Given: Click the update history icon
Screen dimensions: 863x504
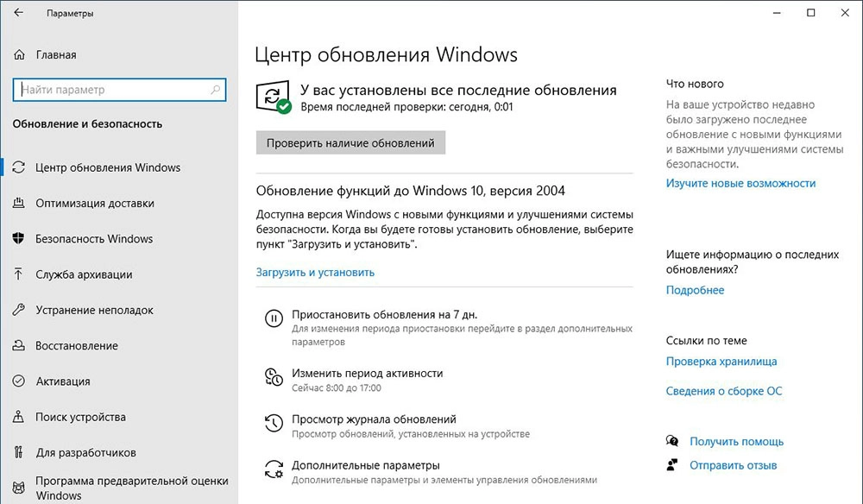Looking at the screenshot, I should click(x=273, y=423).
